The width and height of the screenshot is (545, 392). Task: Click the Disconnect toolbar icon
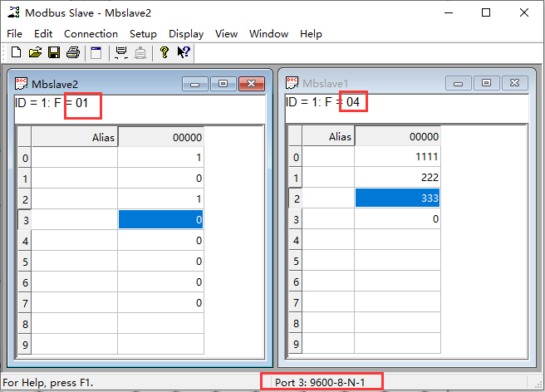tap(140, 52)
